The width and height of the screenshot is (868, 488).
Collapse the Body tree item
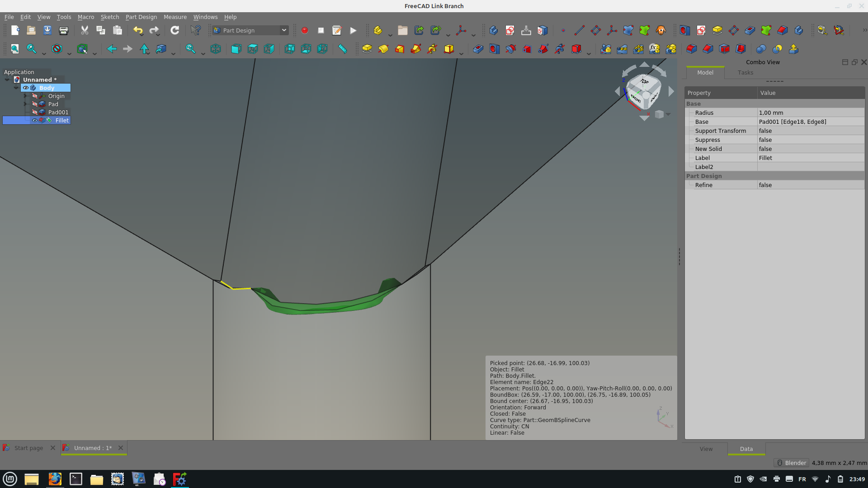pos(16,88)
